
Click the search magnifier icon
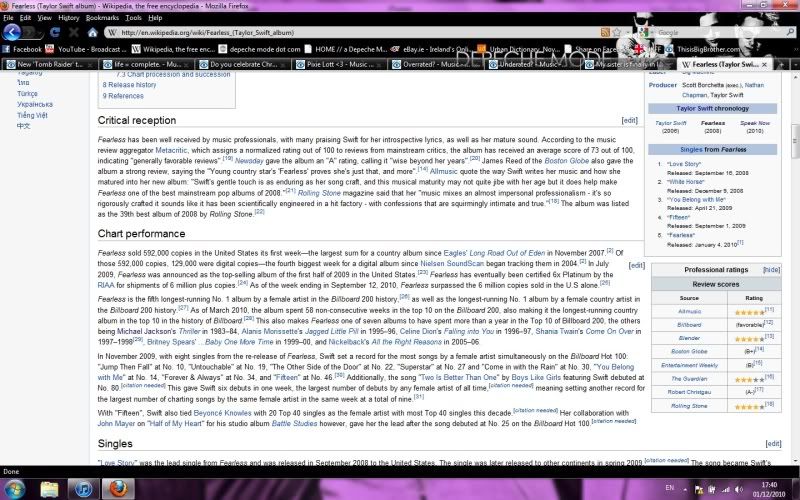tap(791, 32)
